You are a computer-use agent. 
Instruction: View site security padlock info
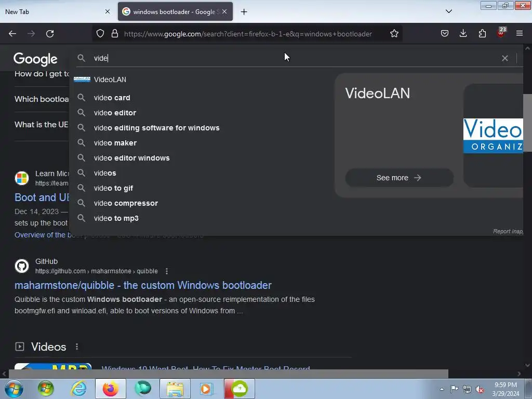point(115,34)
